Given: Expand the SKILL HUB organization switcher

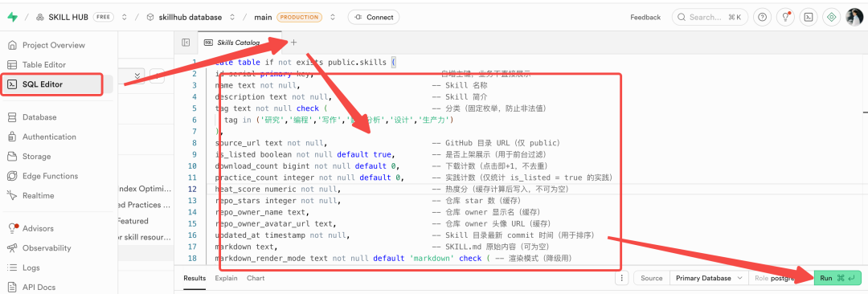Looking at the screenshot, I should 124,17.
